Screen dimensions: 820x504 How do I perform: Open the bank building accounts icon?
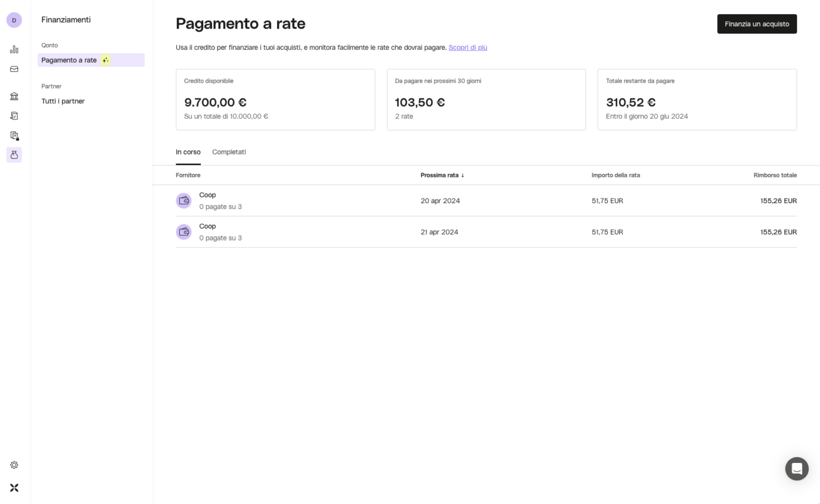(14, 96)
